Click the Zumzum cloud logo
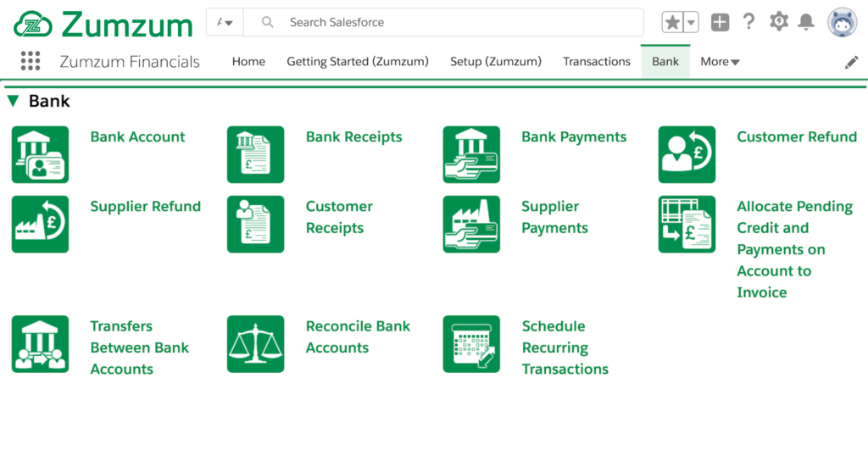The image size is (868, 456). click(33, 25)
